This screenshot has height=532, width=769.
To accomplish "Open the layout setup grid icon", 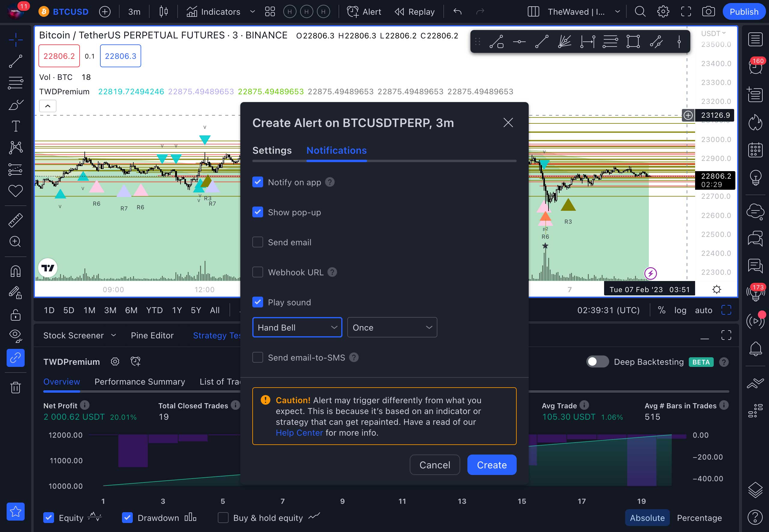I will [533, 12].
